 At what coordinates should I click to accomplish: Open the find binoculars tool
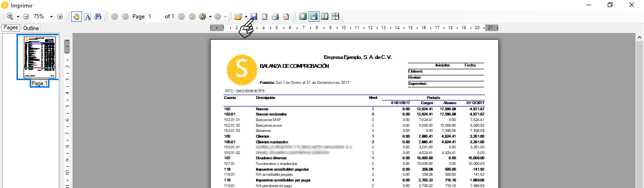click(x=98, y=16)
